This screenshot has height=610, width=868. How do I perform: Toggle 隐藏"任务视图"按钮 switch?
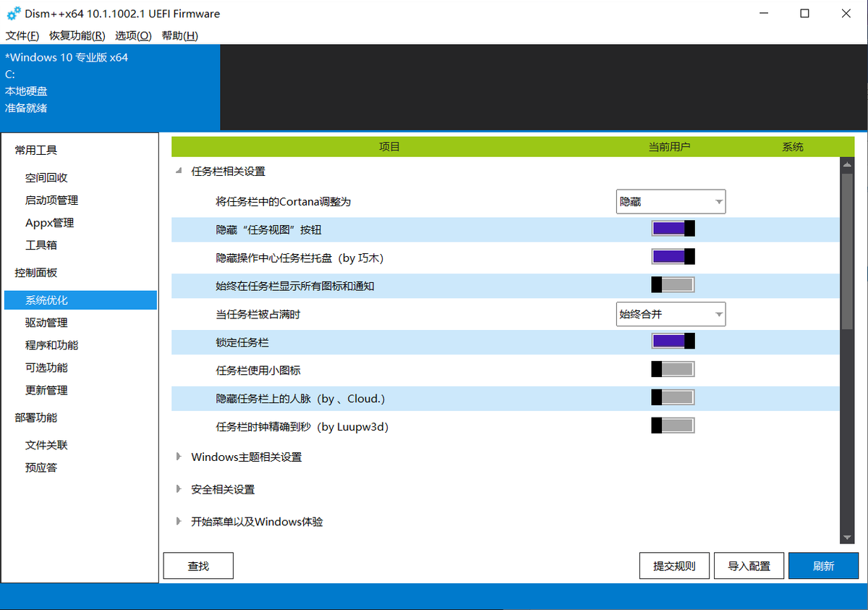pos(673,229)
